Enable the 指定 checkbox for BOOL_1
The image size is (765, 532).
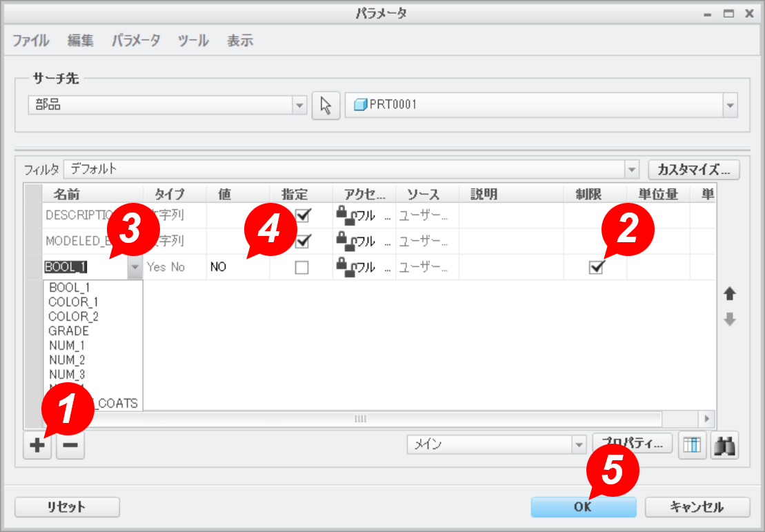(x=301, y=268)
